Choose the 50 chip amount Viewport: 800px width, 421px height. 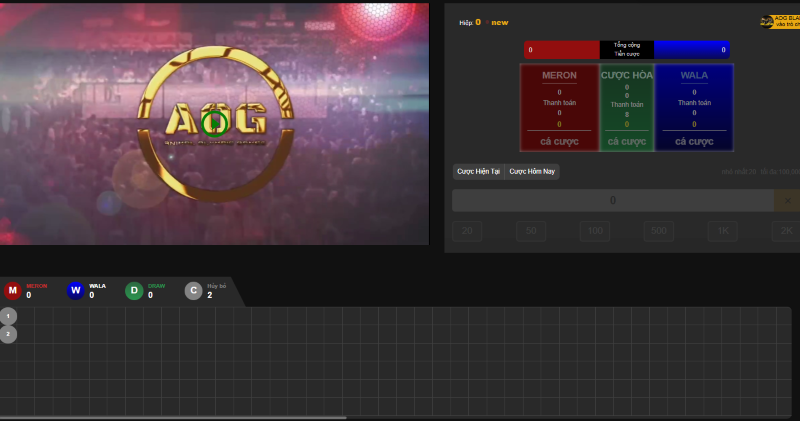[x=531, y=232]
